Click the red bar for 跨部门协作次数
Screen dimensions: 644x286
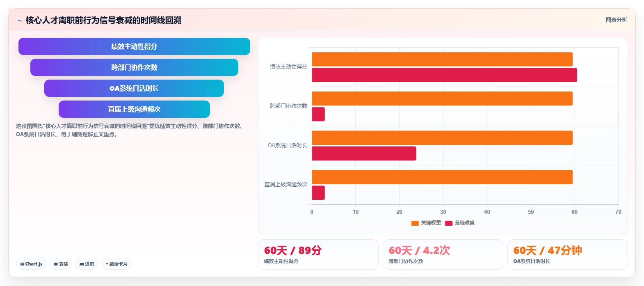[x=318, y=114]
